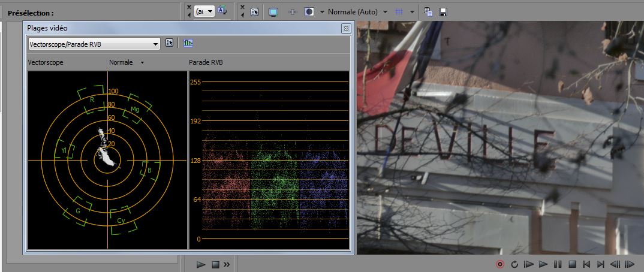Click the Vectorscope display area
The width and height of the screenshot is (644, 272).
pyautogui.click(x=107, y=160)
